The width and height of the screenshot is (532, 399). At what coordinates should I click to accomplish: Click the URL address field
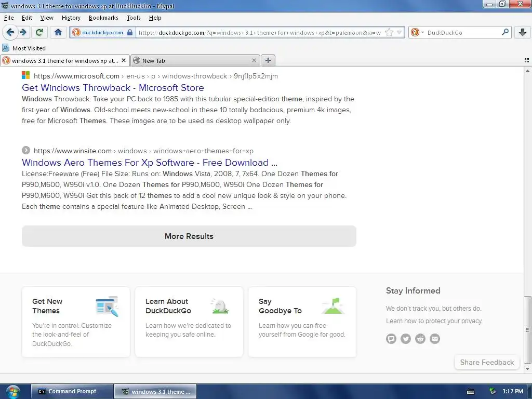(x=260, y=33)
